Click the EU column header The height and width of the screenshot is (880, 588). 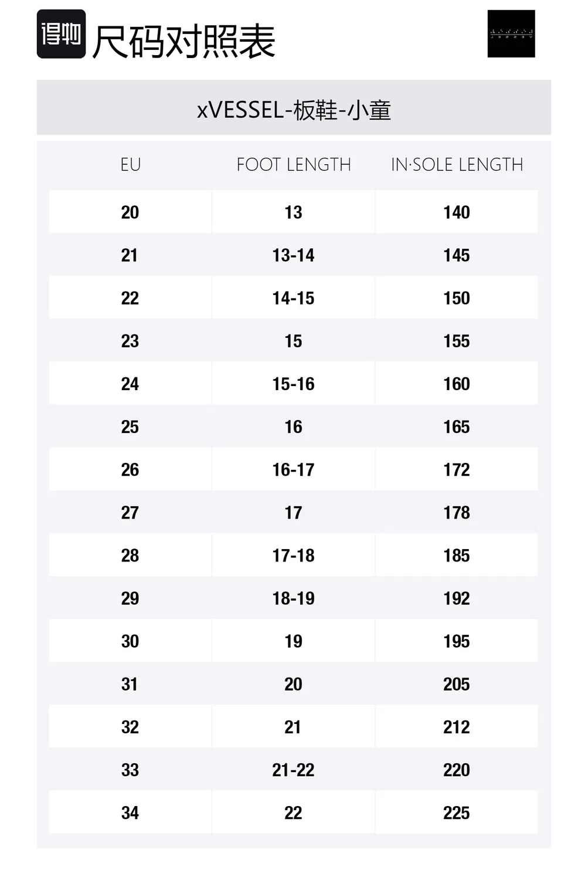coord(130,165)
